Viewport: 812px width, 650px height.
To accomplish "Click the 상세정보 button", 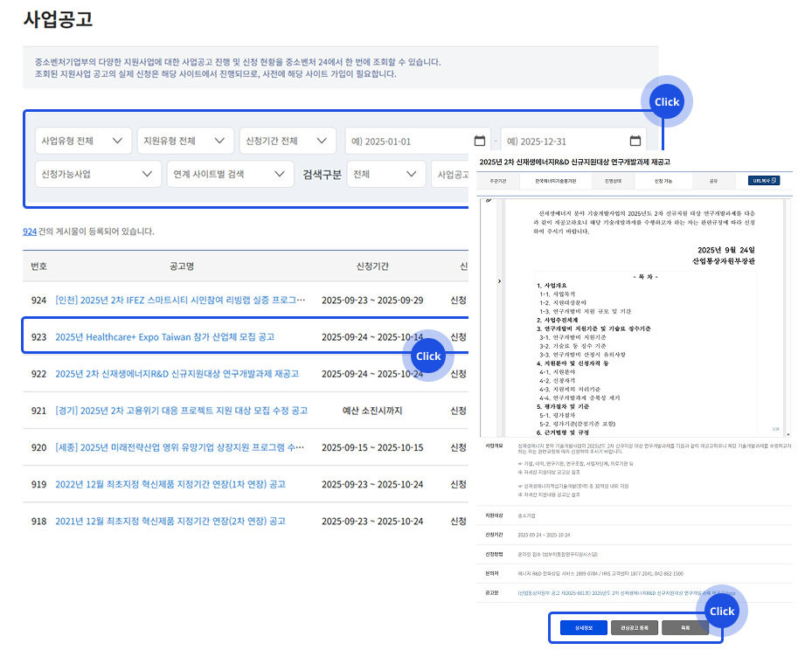I will tap(584, 627).
